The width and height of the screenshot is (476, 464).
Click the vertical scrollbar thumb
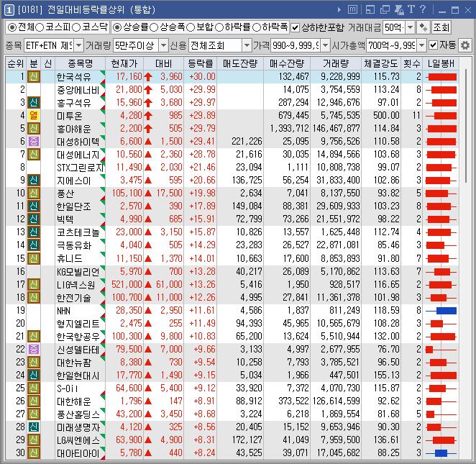pos(465,126)
